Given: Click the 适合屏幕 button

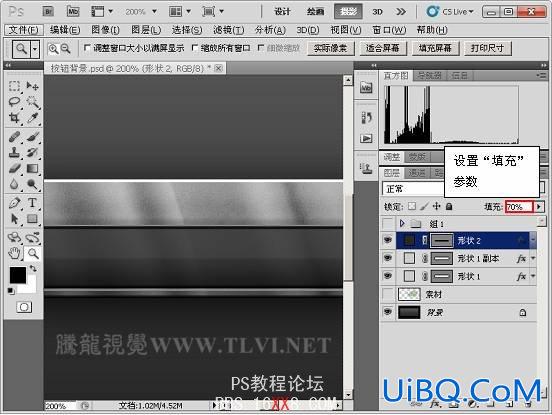Looking at the screenshot, I should tap(383, 48).
